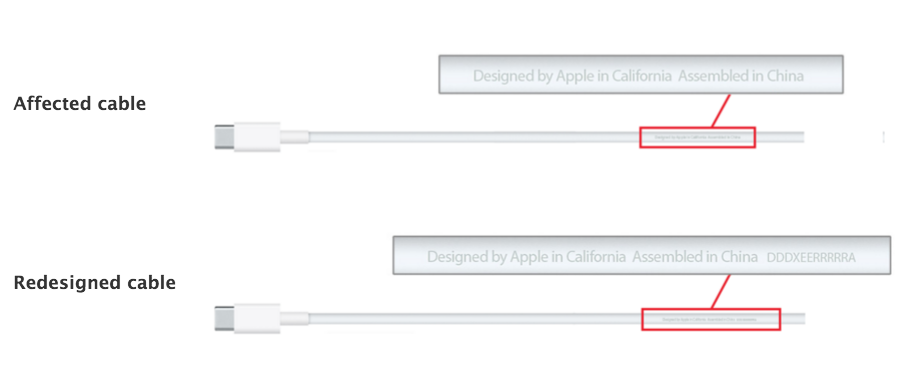Select the affected cable's metal USB-C plug tip

(224, 137)
